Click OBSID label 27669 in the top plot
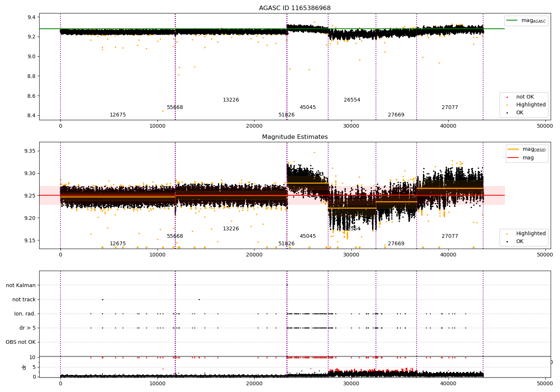 click(396, 115)
